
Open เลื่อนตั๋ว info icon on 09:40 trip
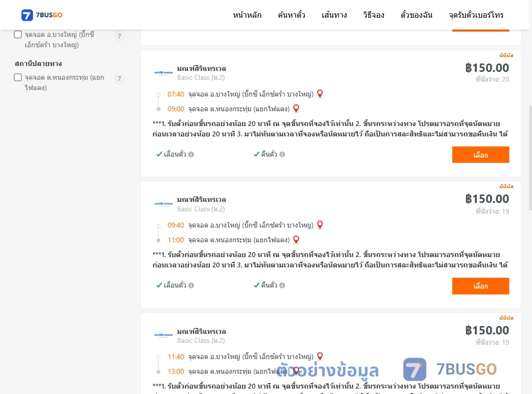click(x=191, y=286)
